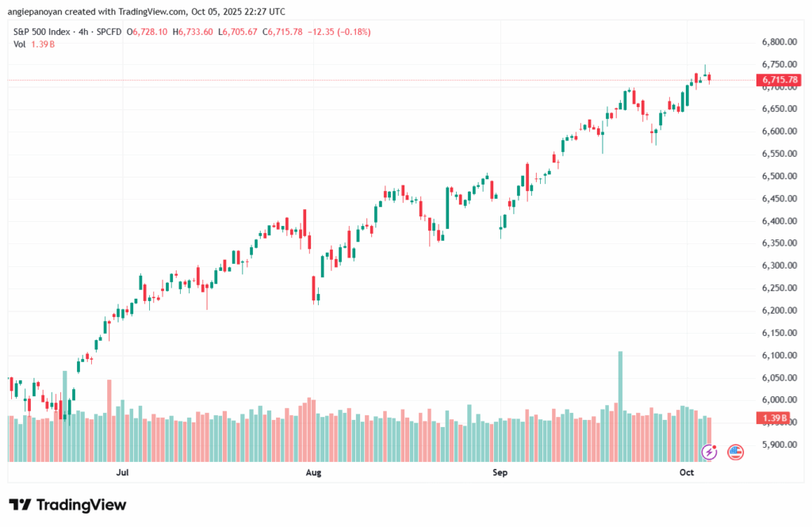
Task: Click the TradingView logo at the bottom
Action: point(67,505)
